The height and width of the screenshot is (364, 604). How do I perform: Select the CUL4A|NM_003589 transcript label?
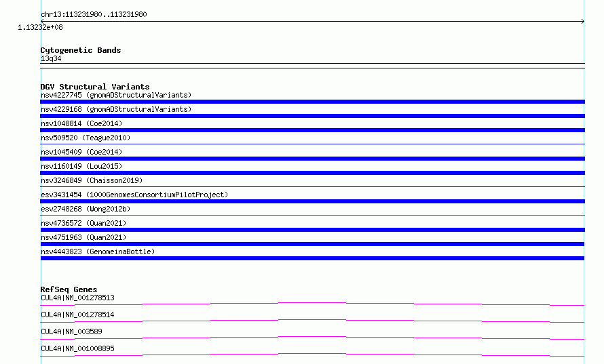(x=71, y=331)
